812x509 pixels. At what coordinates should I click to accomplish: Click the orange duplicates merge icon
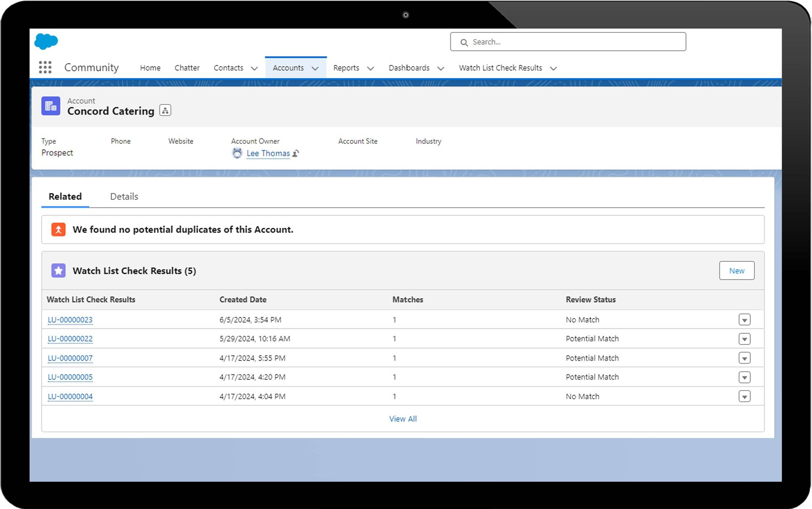58,230
